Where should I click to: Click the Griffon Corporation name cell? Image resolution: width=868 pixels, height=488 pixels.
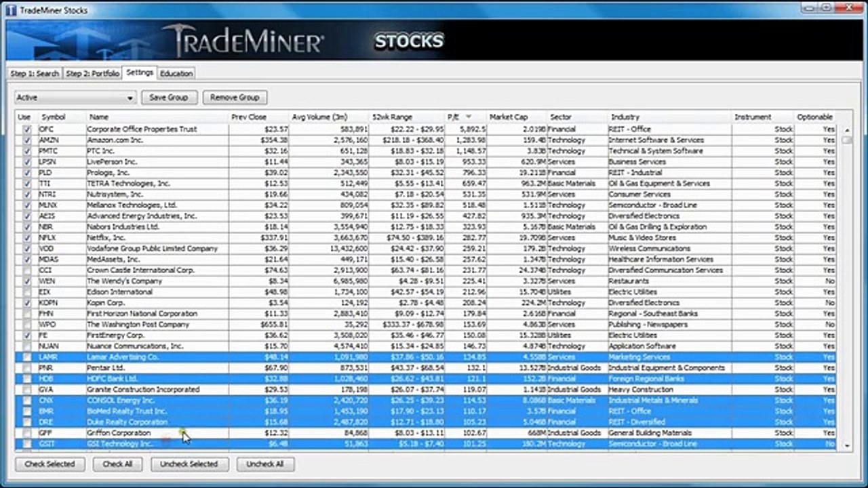(x=157, y=433)
